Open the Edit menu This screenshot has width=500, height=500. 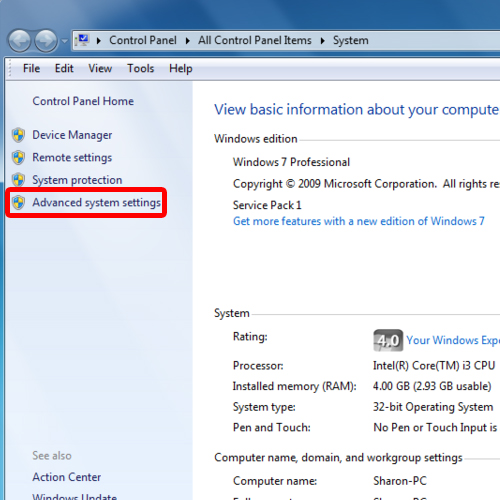coord(64,68)
